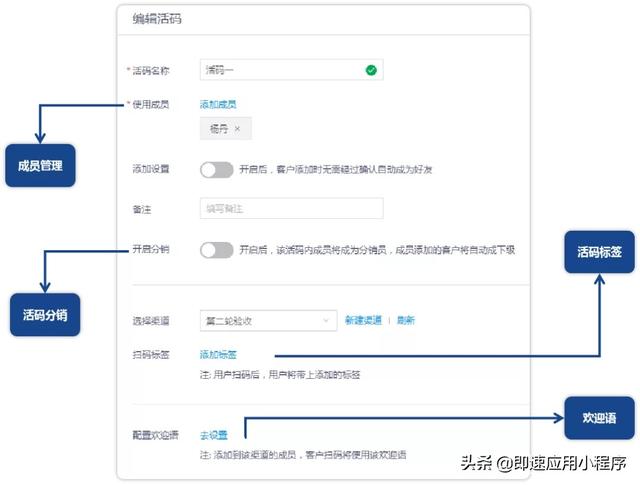Remove member tag via its × icon
This screenshot has width=640, height=485.
coord(237,129)
